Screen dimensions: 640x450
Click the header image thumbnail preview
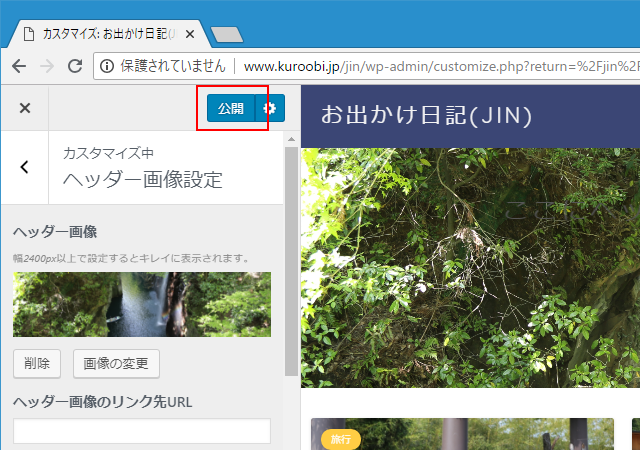click(142, 304)
